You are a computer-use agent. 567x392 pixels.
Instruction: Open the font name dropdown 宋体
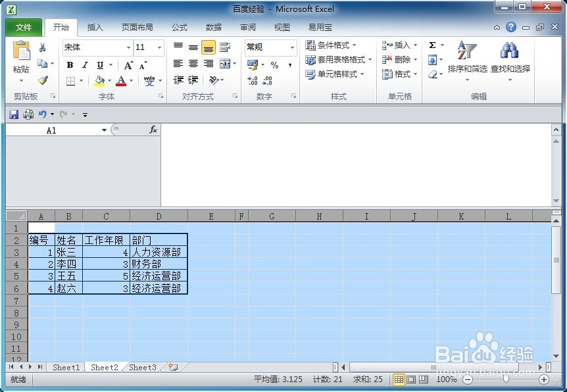[x=128, y=47]
